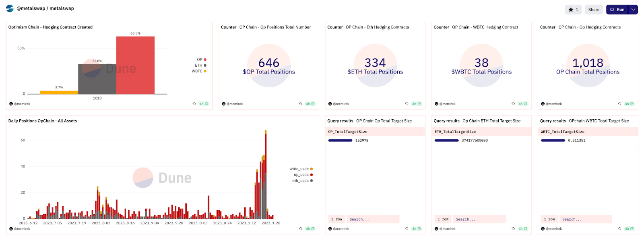This screenshot has height=239, width=644.
Task: Run the dashboard queries
Action: pos(617,10)
